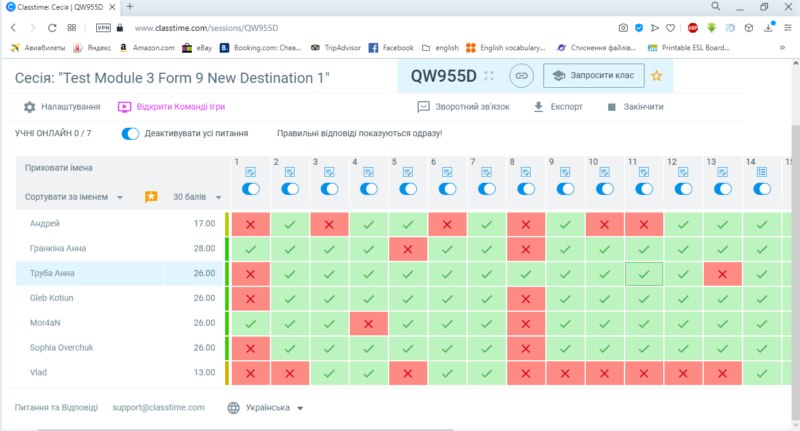Open Українська language selector
The height and width of the screenshot is (431, 800).
(265, 408)
